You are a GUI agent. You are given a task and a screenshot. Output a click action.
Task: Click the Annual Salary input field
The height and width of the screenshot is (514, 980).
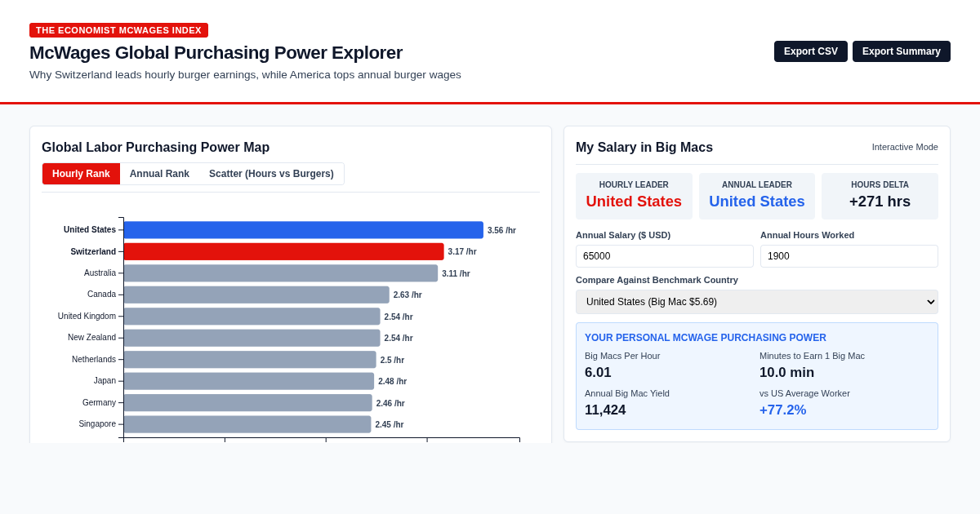tap(665, 256)
